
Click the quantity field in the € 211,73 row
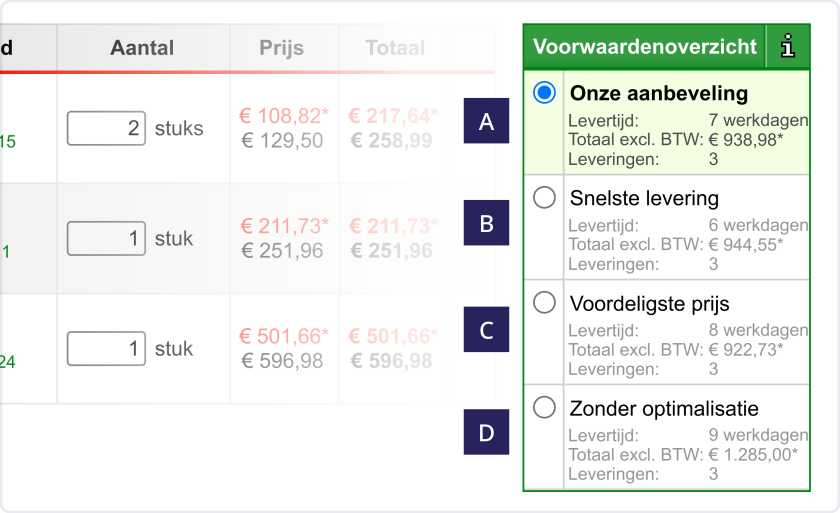pyautogui.click(x=106, y=238)
